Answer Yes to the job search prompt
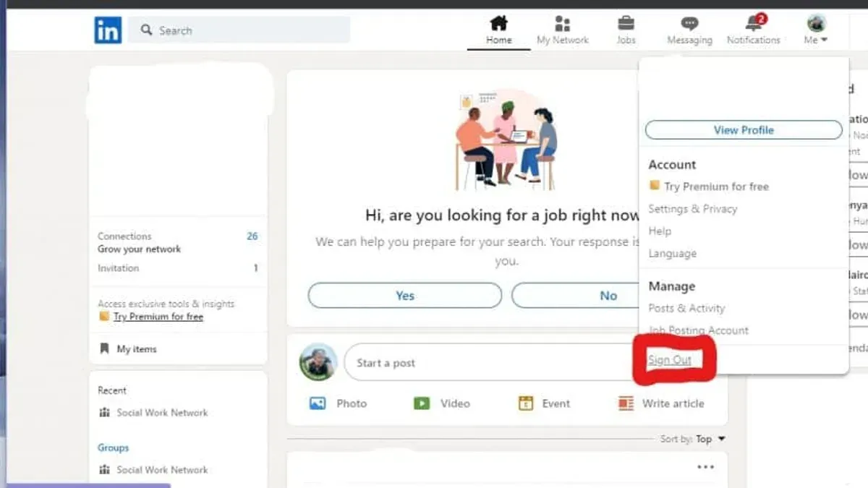The width and height of the screenshot is (868, 488). 405,296
